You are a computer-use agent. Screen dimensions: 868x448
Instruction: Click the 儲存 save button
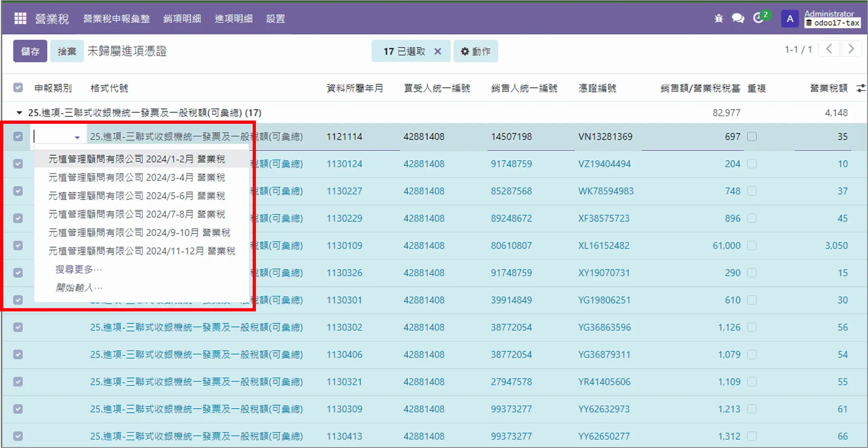[30, 51]
